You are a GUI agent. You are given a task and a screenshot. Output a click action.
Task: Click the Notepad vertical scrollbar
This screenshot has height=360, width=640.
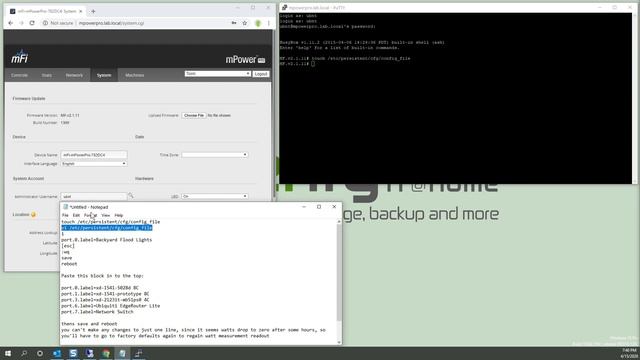[339, 282]
